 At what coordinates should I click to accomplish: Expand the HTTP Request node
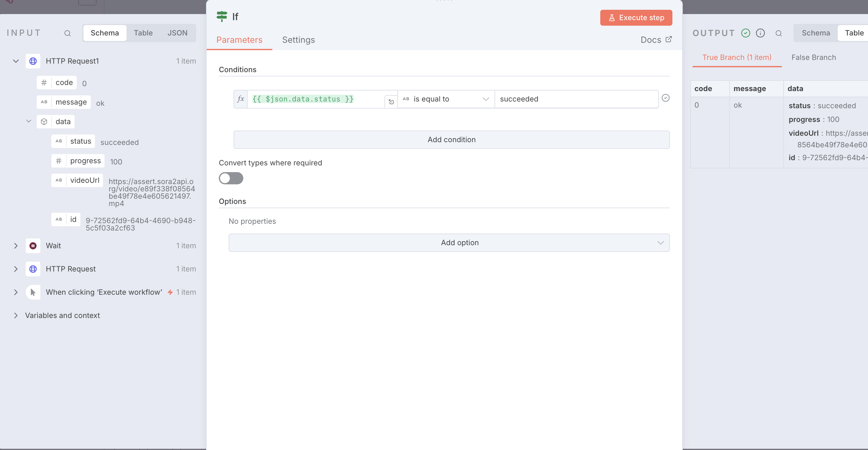coord(16,269)
